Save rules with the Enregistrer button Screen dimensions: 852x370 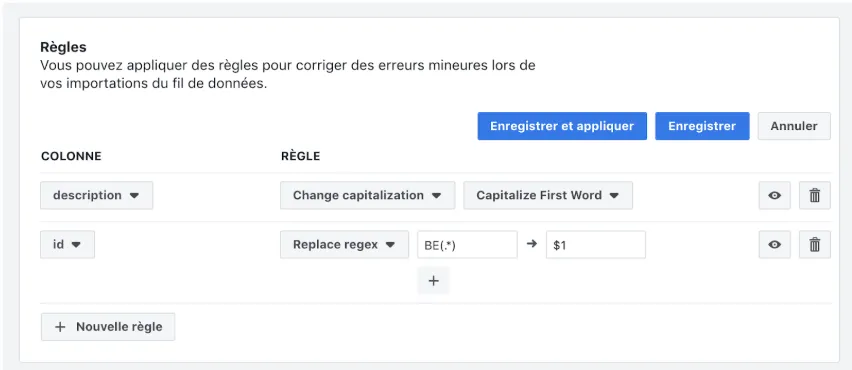(x=702, y=126)
